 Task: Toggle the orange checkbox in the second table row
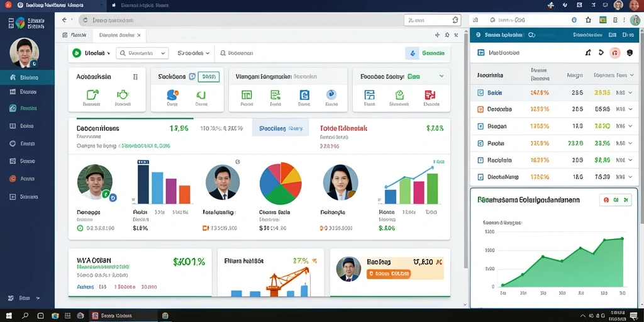click(x=480, y=109)
